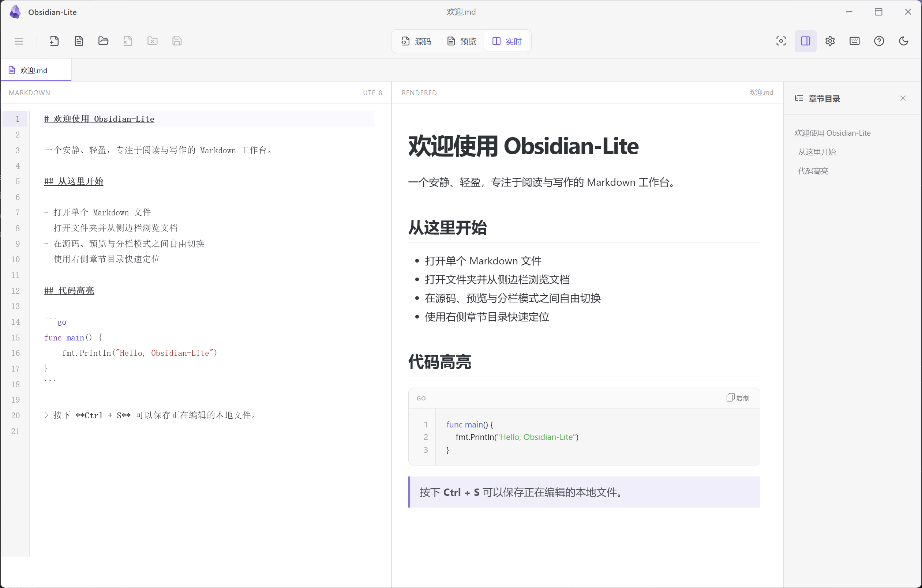Click the RENDERED pane header label
Image resolution: width=922 pixels, height=588 pixels.
[x=419, y=93]
